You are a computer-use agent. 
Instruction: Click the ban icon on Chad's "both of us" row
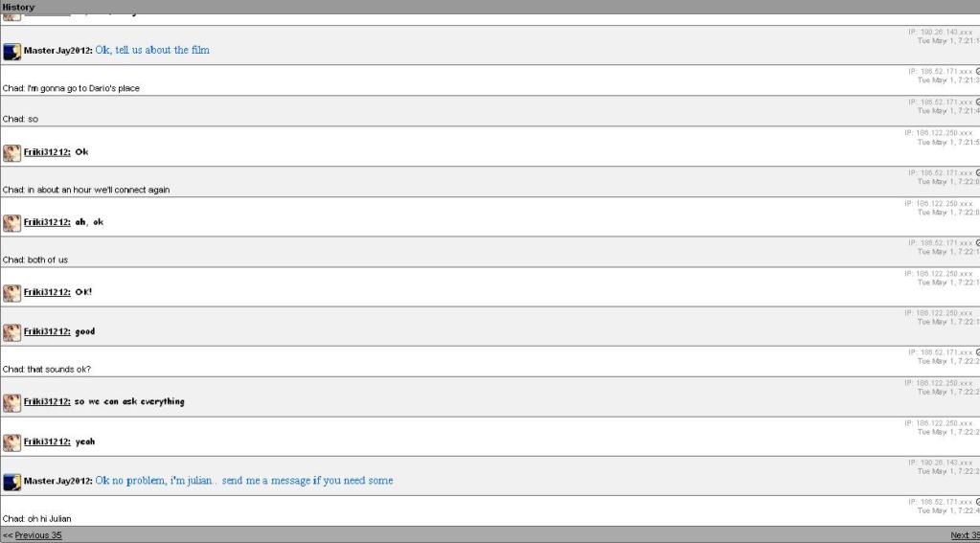coord(977,242)
